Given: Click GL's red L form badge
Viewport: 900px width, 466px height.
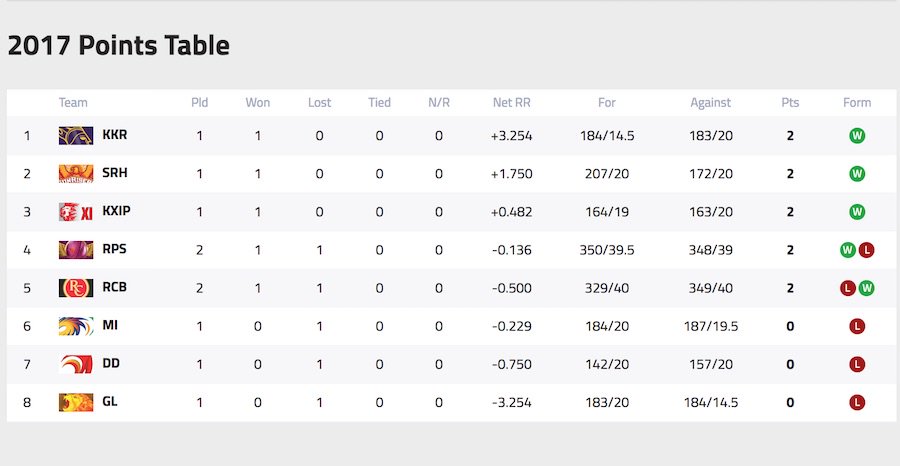Looking at the screenshot, I should coord(857,402).
